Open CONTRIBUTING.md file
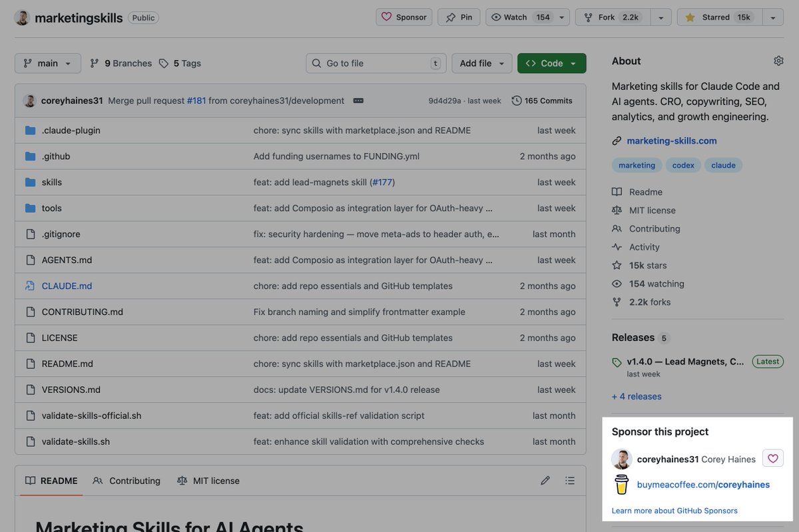Viewport: 799px width, 532px height. [83, 312]
